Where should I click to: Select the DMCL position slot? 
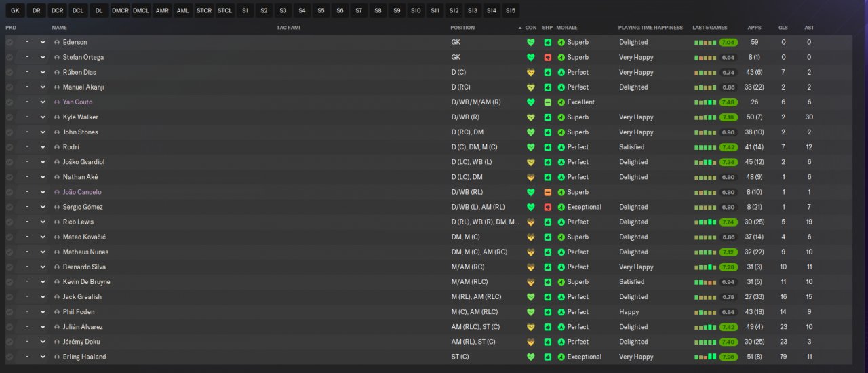click(x=141, y=11)
